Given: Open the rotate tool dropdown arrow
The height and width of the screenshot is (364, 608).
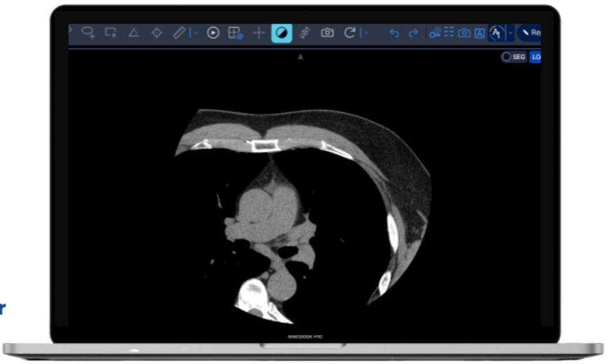Looking at the screenshot, I should pos(366,33).
